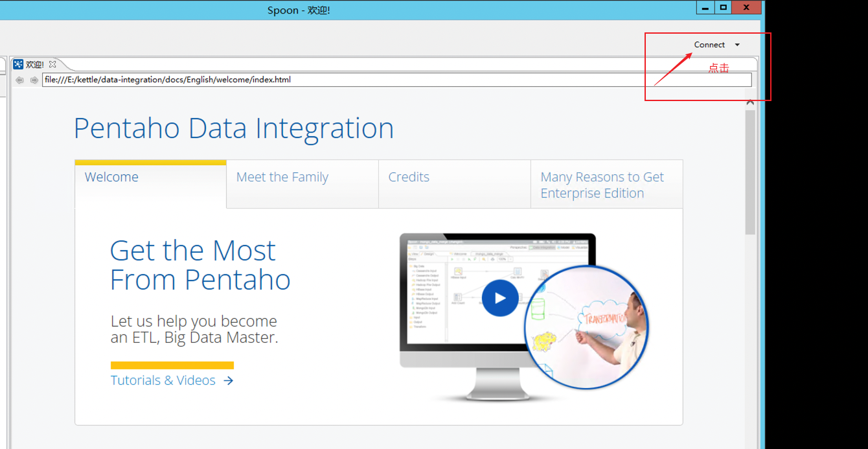868x449 pixels.
Task: Click the scrollbar up arrow
Action: 750,102
